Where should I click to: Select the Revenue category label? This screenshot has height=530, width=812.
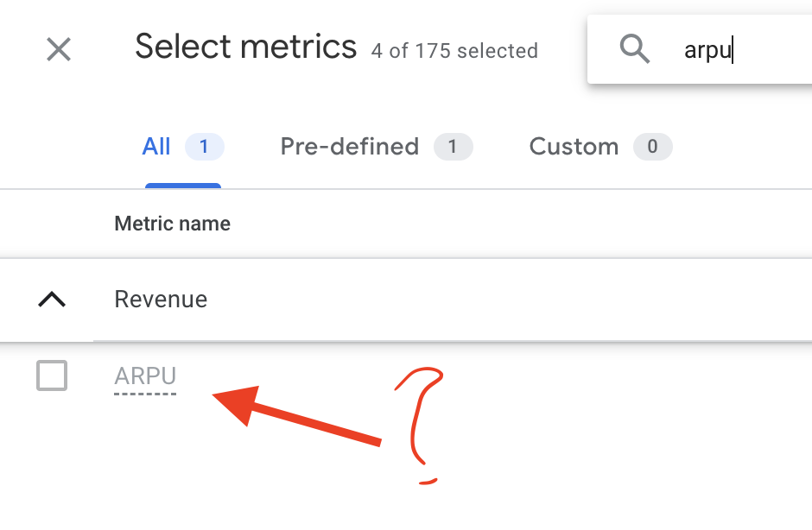[x=161, y=300]
